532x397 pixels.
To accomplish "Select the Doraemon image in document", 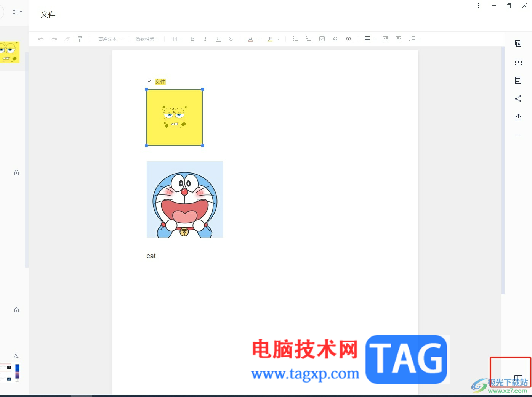I will 185,199.
